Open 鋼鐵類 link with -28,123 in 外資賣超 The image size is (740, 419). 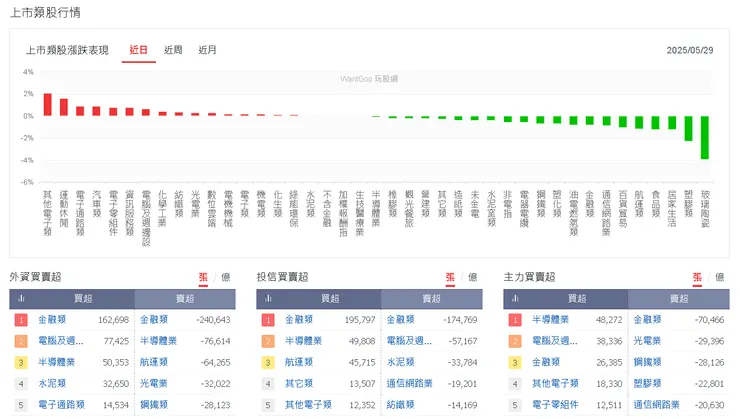point(154,405)
